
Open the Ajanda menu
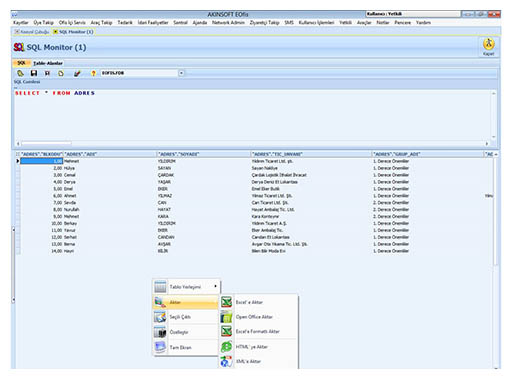[x=200, y=23]
